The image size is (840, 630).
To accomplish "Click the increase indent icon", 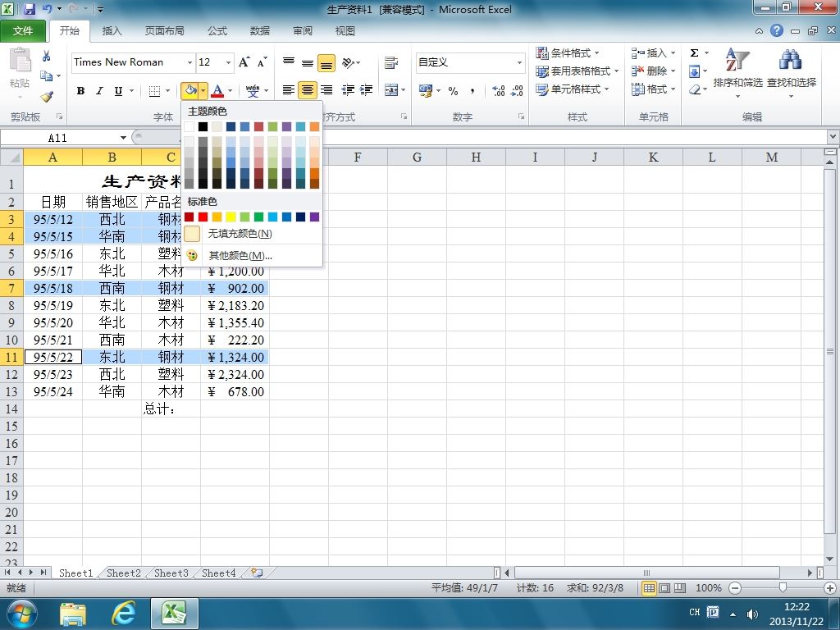I will click(367, 90).
